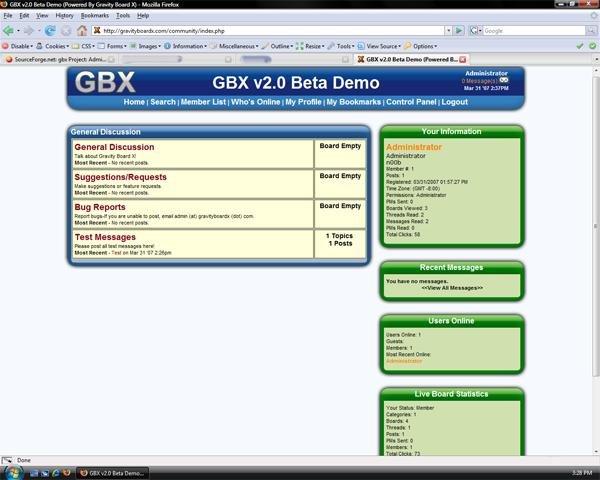Click the browser Forward arrow button

tap(28, 31)
